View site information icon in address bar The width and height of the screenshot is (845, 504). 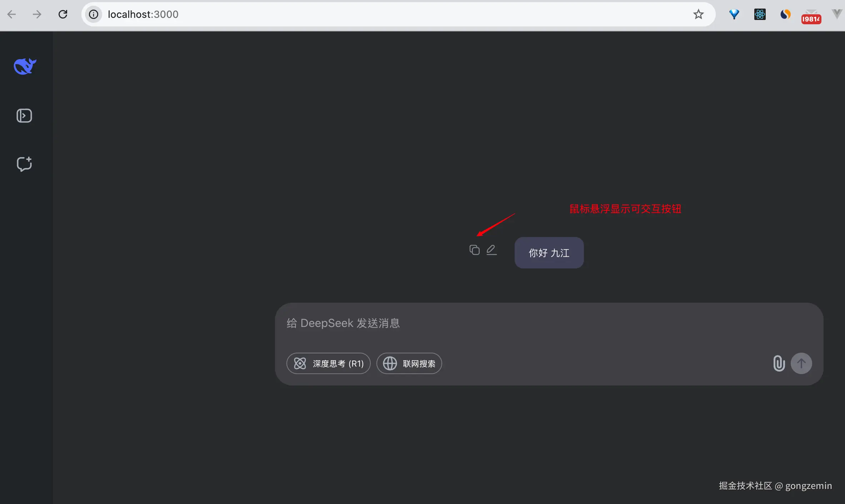click(94, 14)
